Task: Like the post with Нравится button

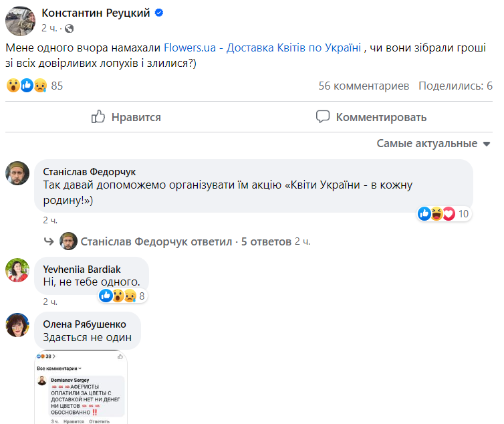Action: coord(126,117)
